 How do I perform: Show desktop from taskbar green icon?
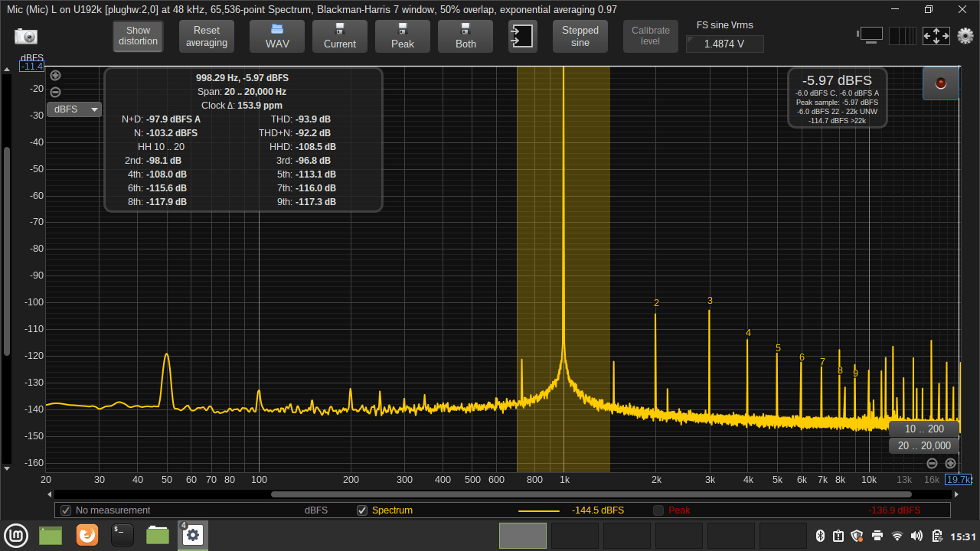click(51, 535)
